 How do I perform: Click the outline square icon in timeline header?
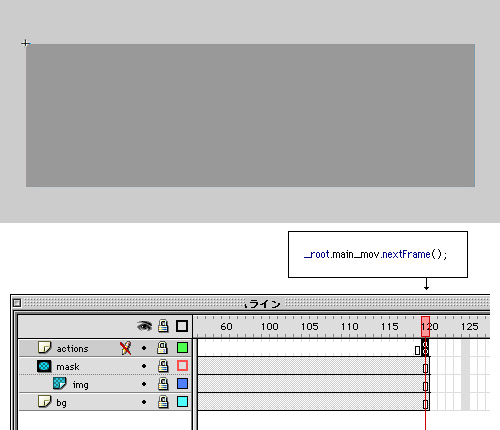(182, 326)
